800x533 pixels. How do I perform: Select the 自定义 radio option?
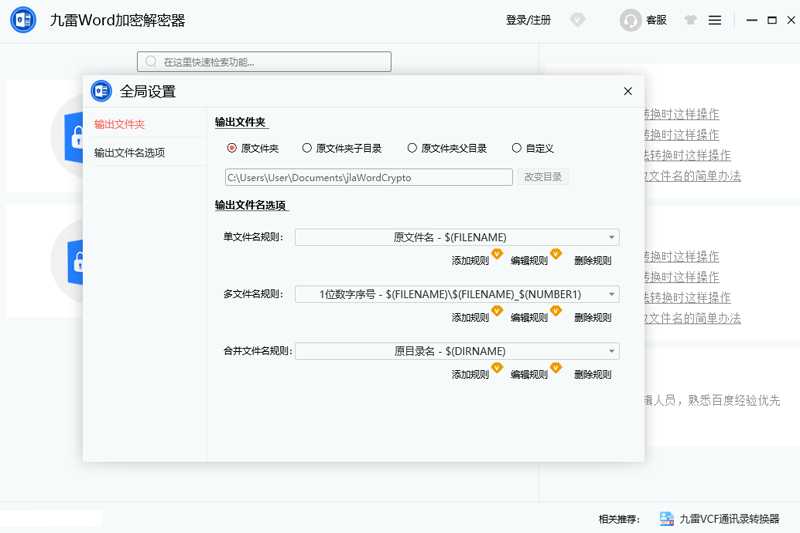(516, 148)
